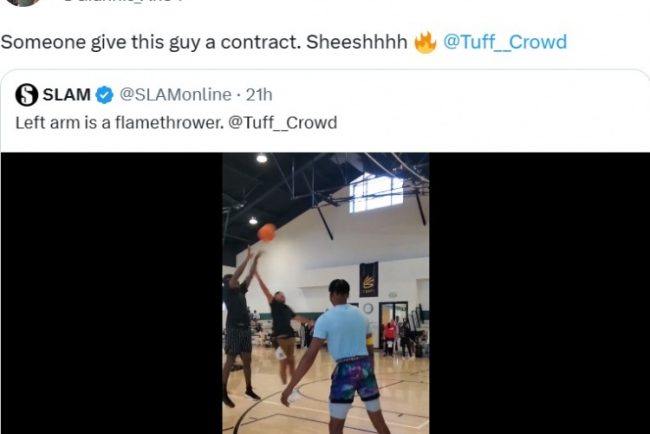Click the fire emoji after Sheeshhhh
Screen dimensions: 650x434
(425, 42)
